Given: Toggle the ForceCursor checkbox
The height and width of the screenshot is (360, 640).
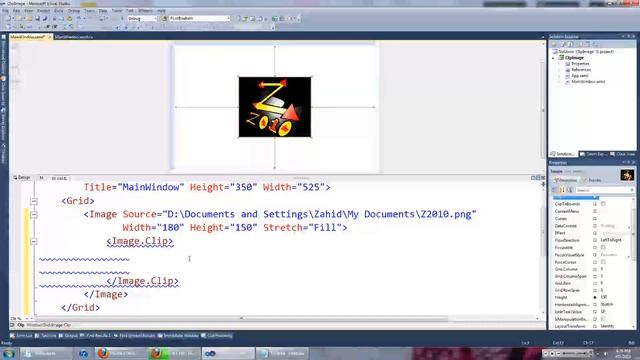Looking at the screenshot, I should (x=603, y=262).
